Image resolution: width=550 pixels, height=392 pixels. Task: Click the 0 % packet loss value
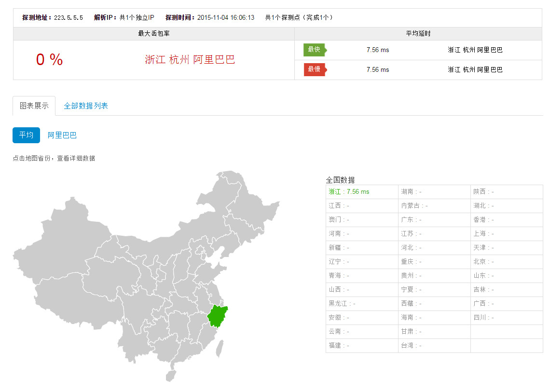tap(49, 60)
